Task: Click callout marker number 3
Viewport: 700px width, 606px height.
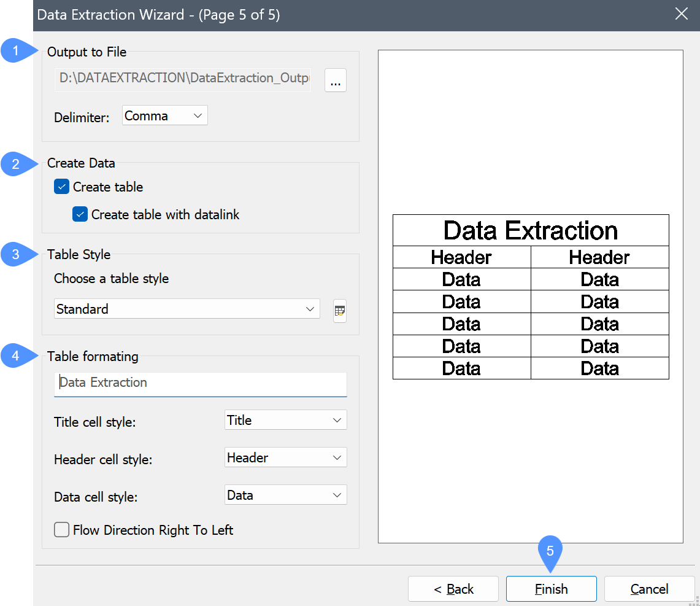Action: click(x=16, y=255)
